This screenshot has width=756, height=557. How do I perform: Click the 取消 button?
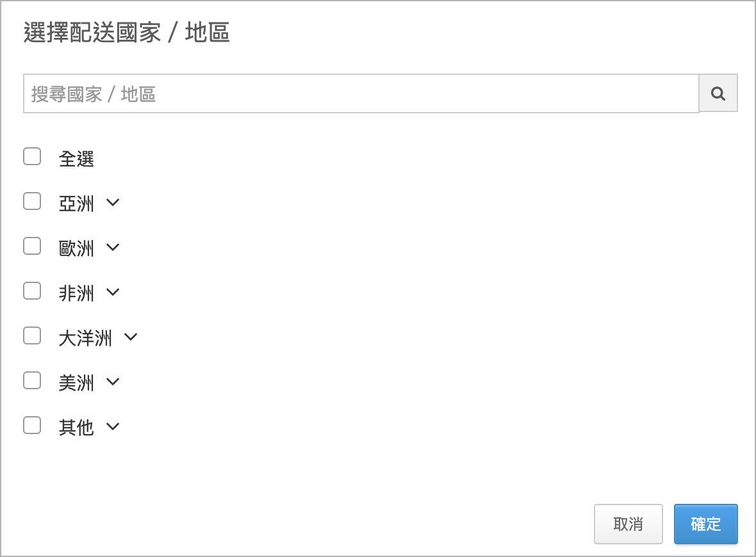pos(628,524)
